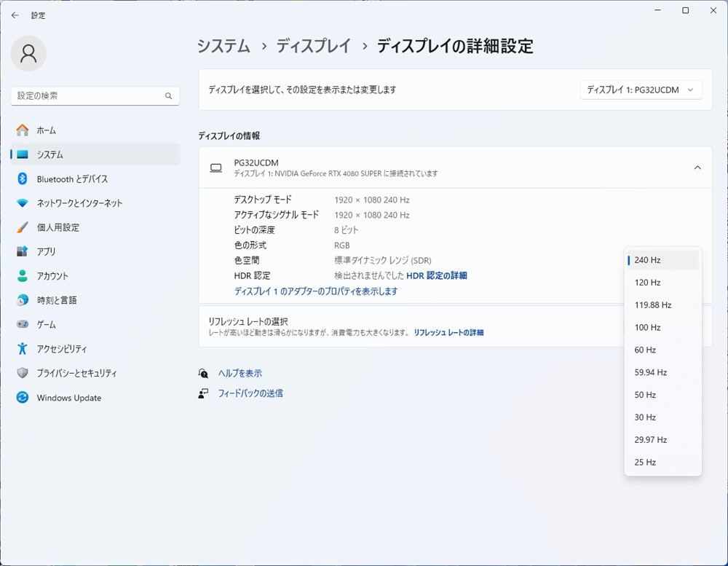The height and width of the screenshot is (566, 728).
Task: Click the システム monitor icon
Action: point(23,154)
